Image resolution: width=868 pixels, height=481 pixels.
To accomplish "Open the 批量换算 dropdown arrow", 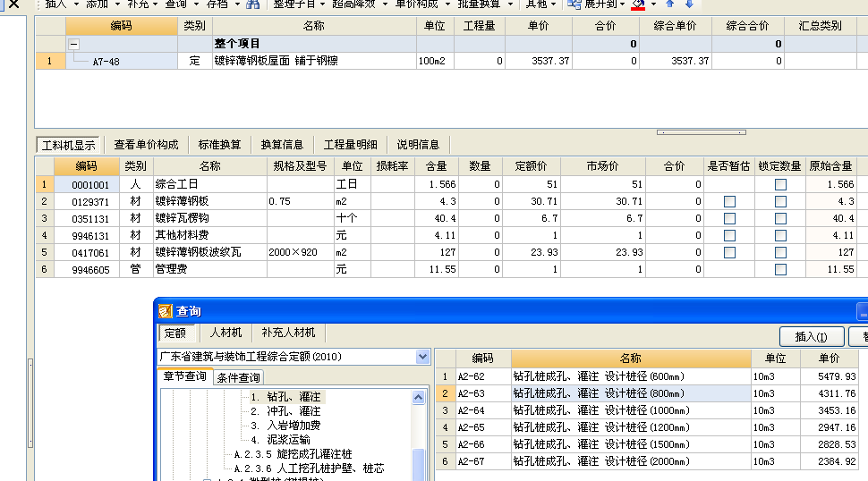I will click(x=510, y=4).
